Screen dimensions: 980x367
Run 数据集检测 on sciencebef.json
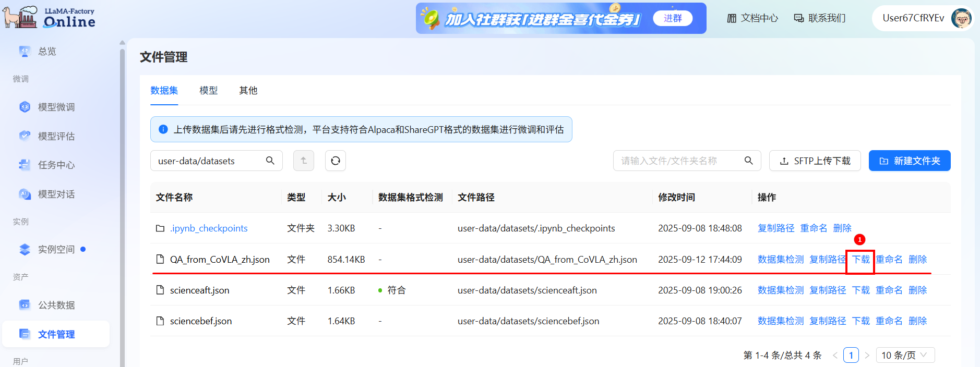(x=780, y=321)
